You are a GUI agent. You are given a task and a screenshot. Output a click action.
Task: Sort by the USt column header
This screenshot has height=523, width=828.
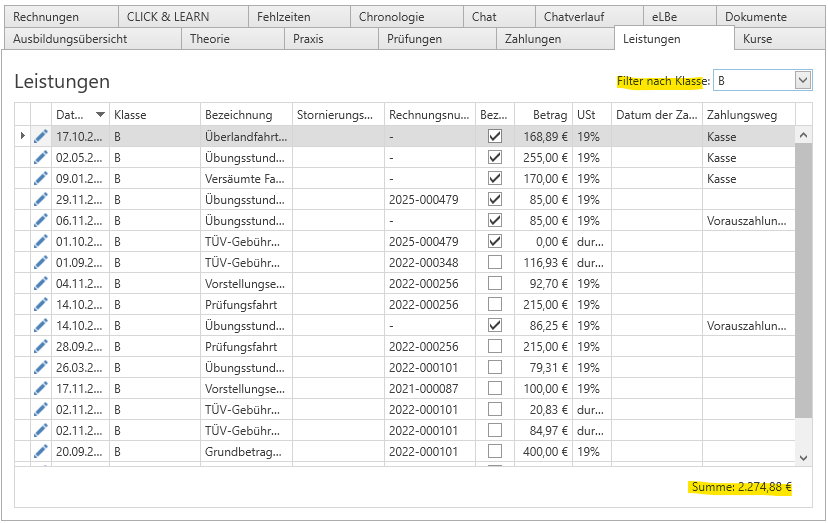point(592,115)
